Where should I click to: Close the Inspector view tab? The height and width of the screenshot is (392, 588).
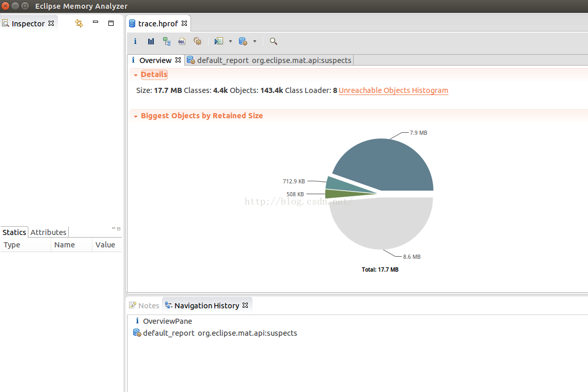pyautogui.click(x=52, y=23)
